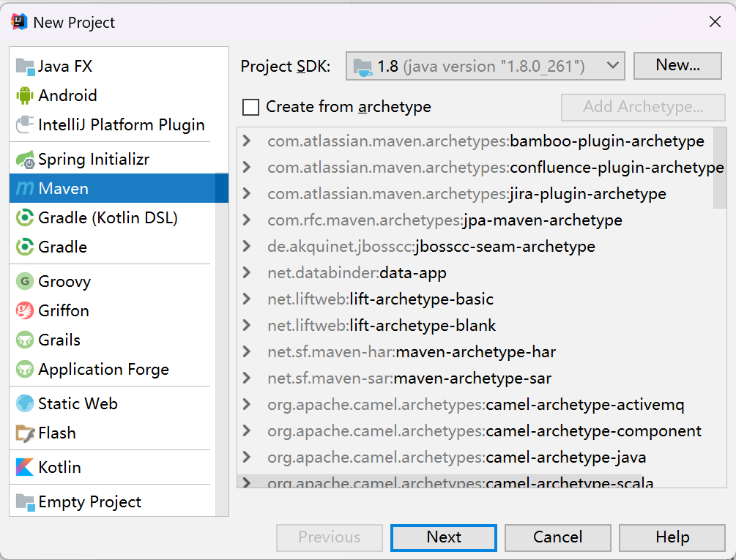Image resolution: width=736 pixels, height=560 pixels.
Task: Click the Groovy G icon
Action: point(25,281)
